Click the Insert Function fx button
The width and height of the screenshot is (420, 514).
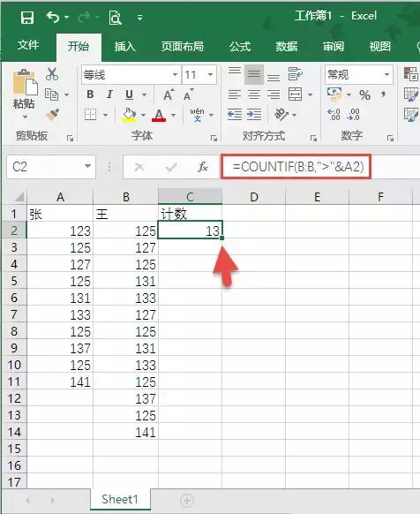pos(203,167)
